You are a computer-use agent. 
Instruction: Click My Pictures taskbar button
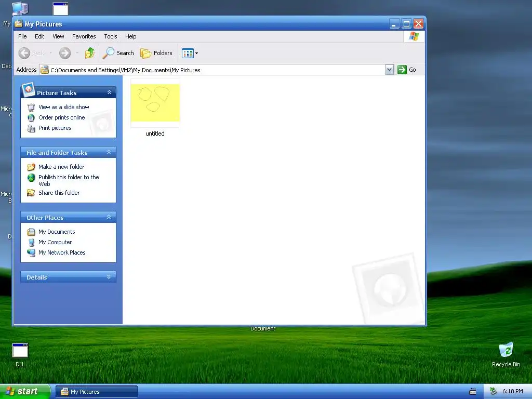coord(97,392)
